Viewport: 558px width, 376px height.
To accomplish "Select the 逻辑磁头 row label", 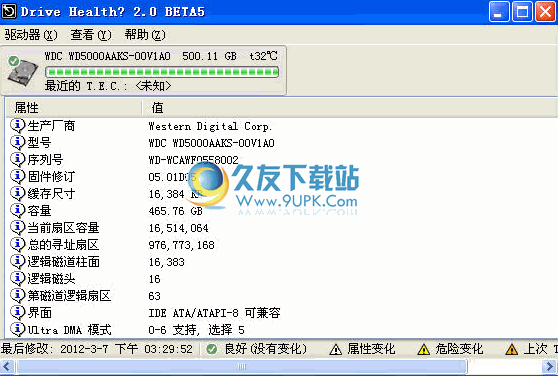I will pyautogui.click(x=51, y=279).
